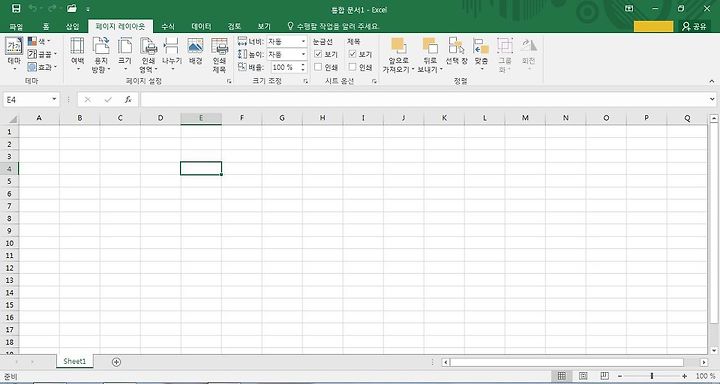The height and width of the screenshot is (384, 720).
Task: Open Customize Quick Access Toolbar dropdown
Action: coord(88,9)
